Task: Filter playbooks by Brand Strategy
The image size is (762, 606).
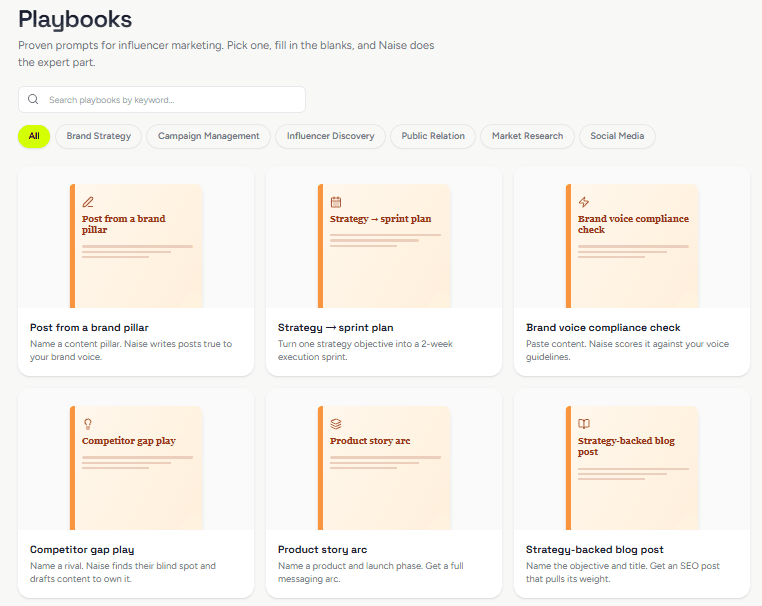Action: click(x=99, y=136)
